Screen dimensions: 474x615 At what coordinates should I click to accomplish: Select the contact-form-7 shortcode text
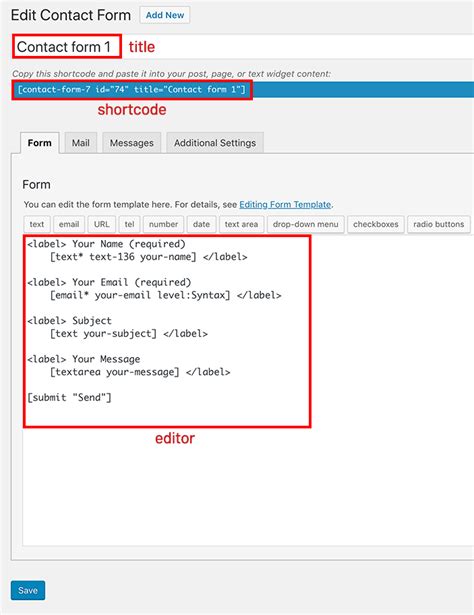point(132,90)
